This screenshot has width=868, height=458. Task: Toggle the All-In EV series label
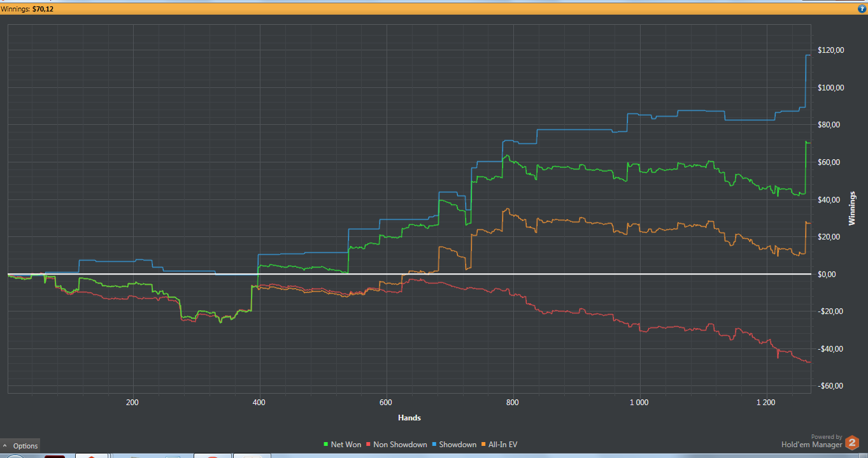(503, 445)
